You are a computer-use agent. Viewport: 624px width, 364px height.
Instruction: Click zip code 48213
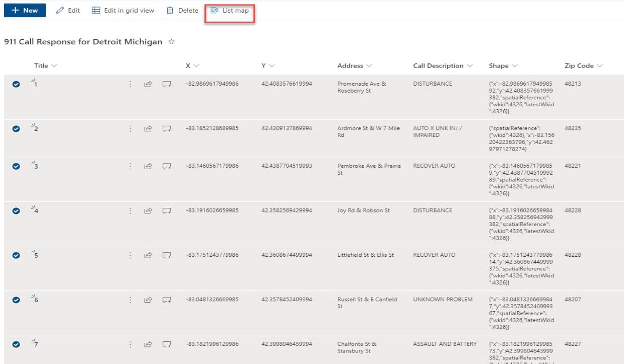click(573, 84)
